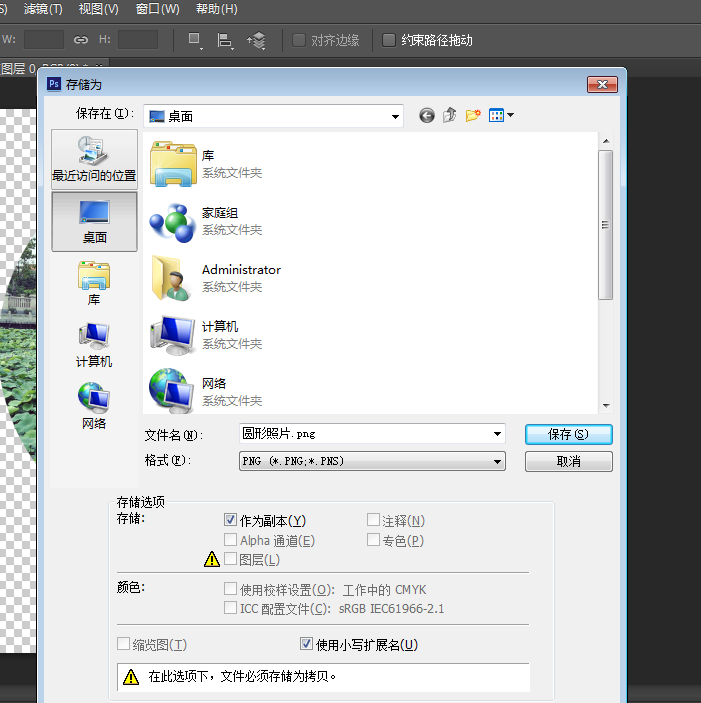Go up one folder level icon
Viewport: 701px width, 703px height.
(x=450, y=115)
